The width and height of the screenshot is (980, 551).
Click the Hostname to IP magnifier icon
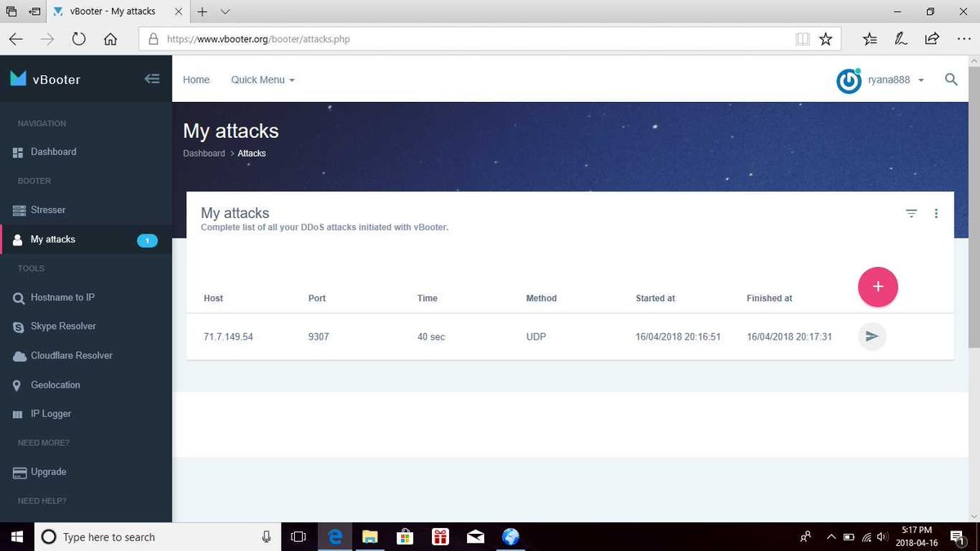18,298
